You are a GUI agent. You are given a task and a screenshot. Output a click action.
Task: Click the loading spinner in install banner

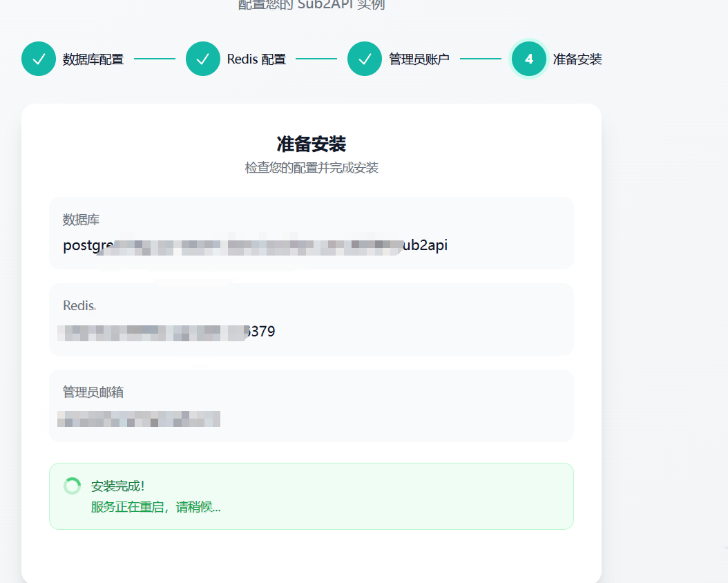click(x=72, y=486)
